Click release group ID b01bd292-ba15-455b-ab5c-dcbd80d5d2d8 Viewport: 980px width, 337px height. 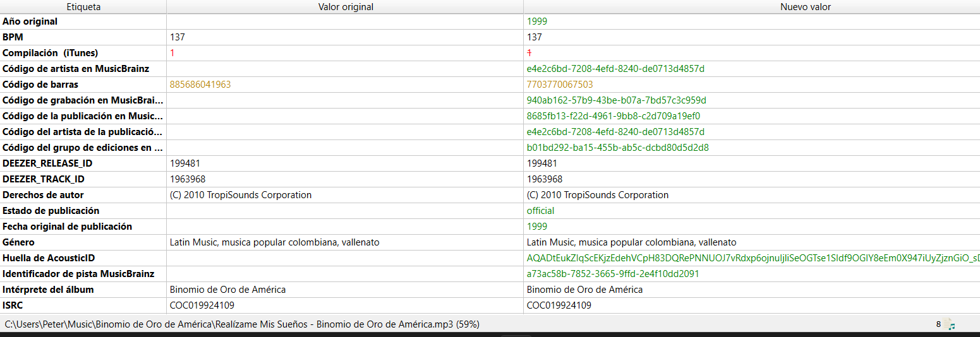point(618,148)
